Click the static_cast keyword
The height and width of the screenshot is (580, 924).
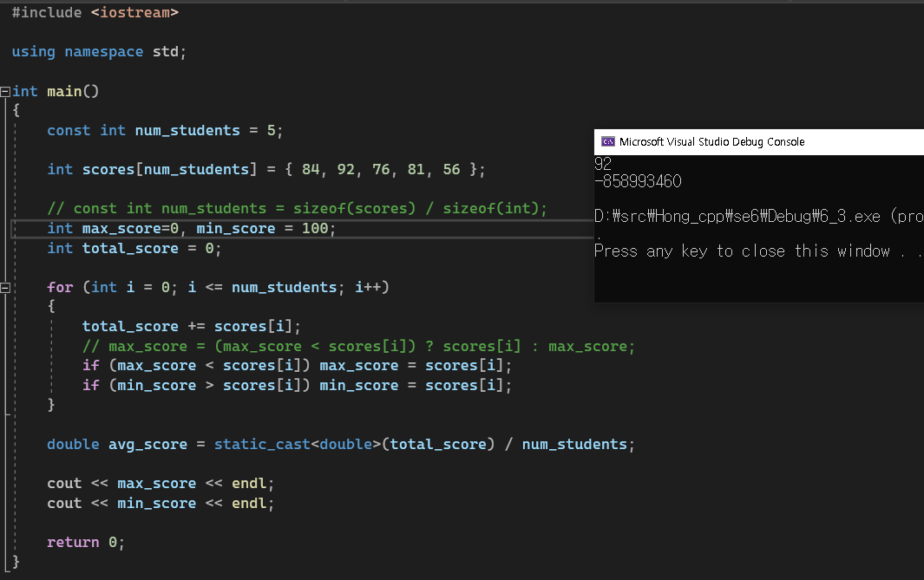click(x=261, y=444)
